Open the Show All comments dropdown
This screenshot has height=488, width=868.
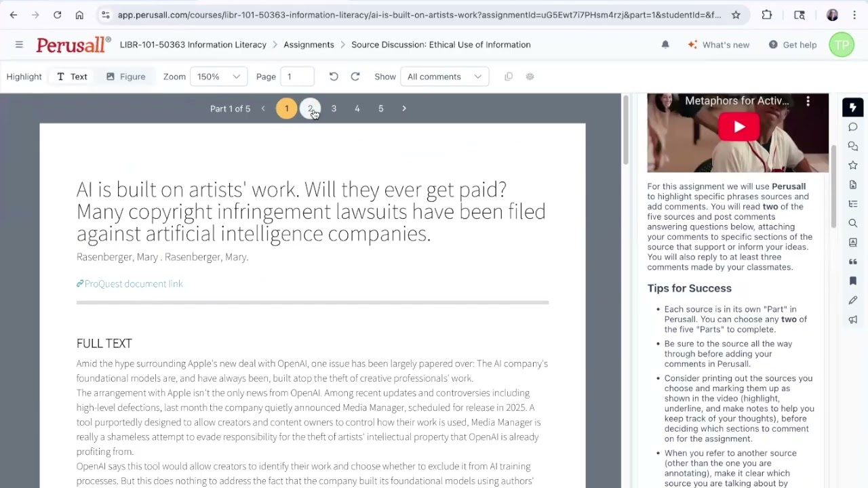[444, 77]
